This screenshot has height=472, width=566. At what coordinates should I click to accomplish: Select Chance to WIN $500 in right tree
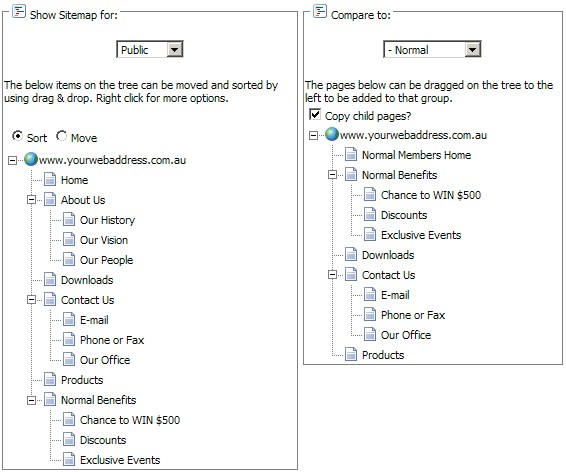click(431, 195)
